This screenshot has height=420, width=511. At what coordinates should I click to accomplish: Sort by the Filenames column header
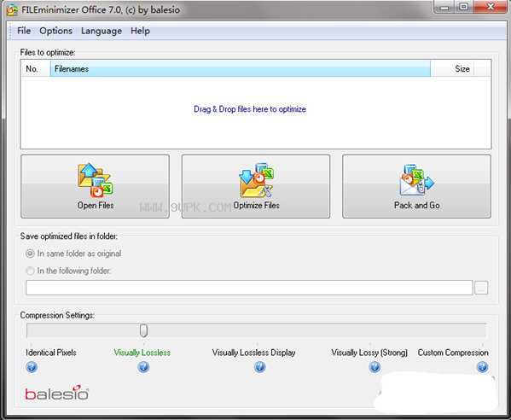click(241, 69)
